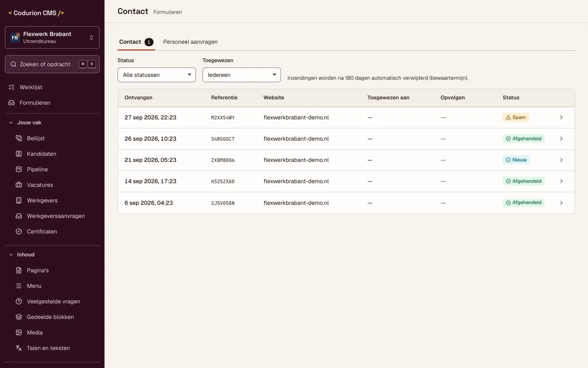Open the Gedeelde blokken layers icon
The image size is (588, 368).
(19, 317)
